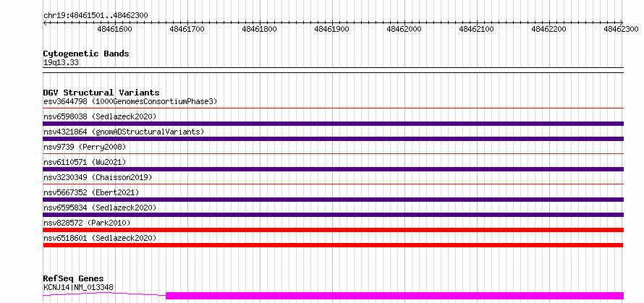Screen dimensions: 644x303
Task: Select the nsv828572 red variant bar
Action: point(333,230)
